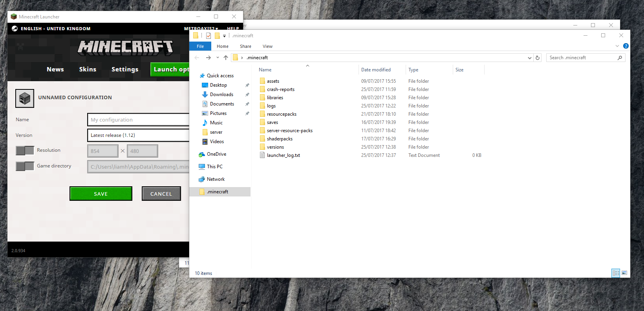Open the File Explorer help icon
This screenshot has width=644, height=311.
pos(626,46)
